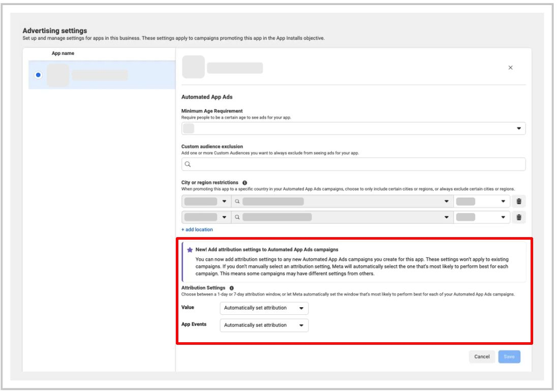Delete the first location restriction row

(519, 201)
